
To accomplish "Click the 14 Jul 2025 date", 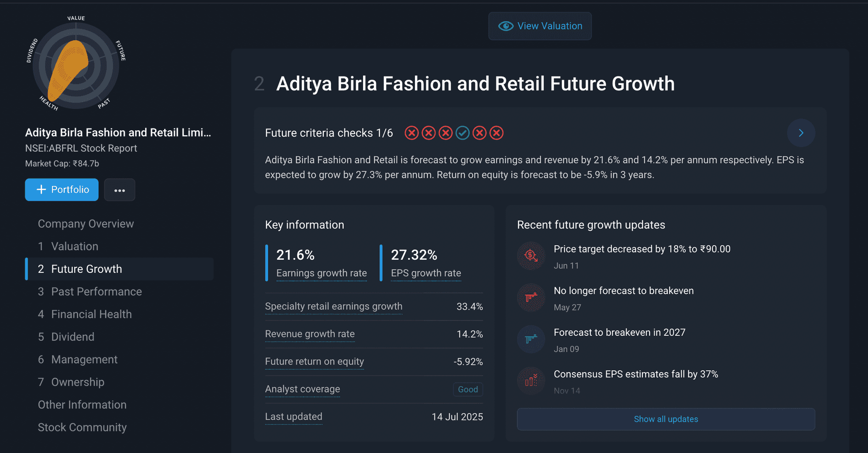I will (x=457, y=417).
